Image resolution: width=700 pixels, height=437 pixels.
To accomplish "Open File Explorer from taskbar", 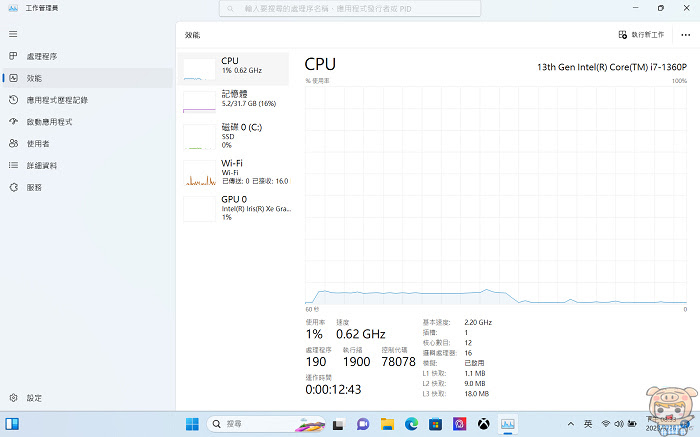I will coord(387,424).
